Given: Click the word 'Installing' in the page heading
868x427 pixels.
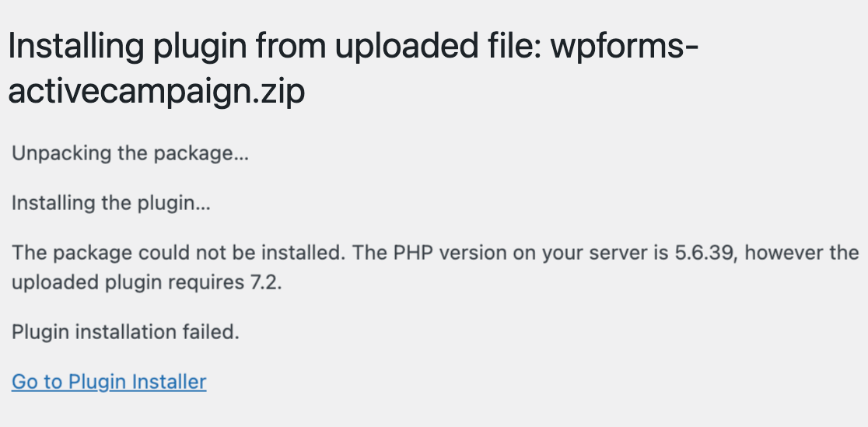Looking at the screenshot, I should coord(76,47).
